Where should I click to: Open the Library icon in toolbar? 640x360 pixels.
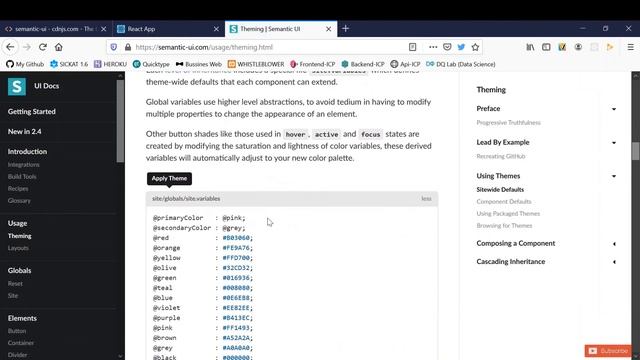(x=530, y=47)
